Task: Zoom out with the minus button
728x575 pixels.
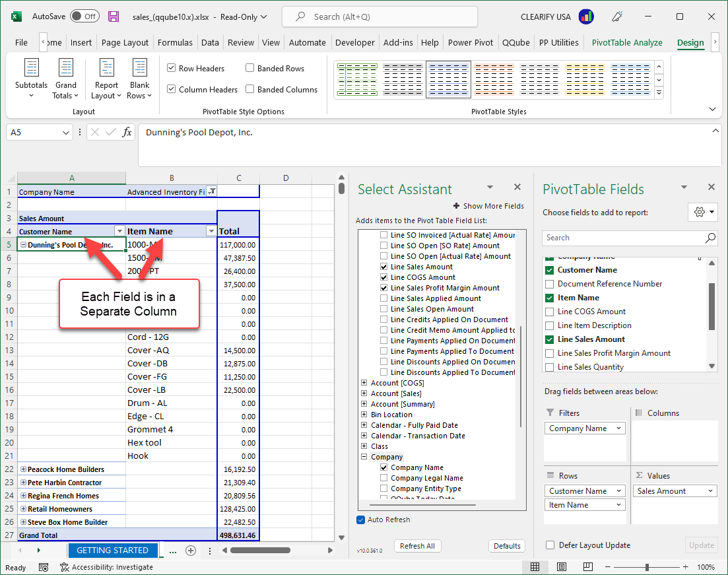Action: (608, 567)
